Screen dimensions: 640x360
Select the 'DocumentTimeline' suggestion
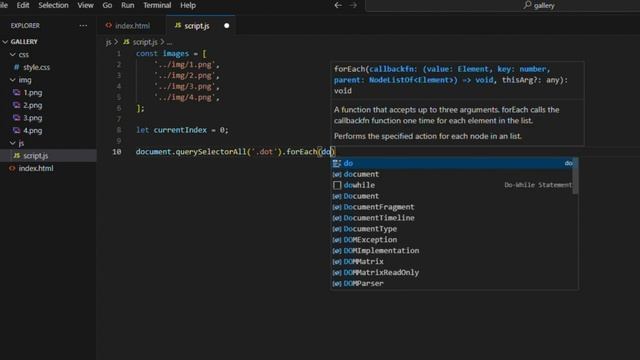[452, 218]
